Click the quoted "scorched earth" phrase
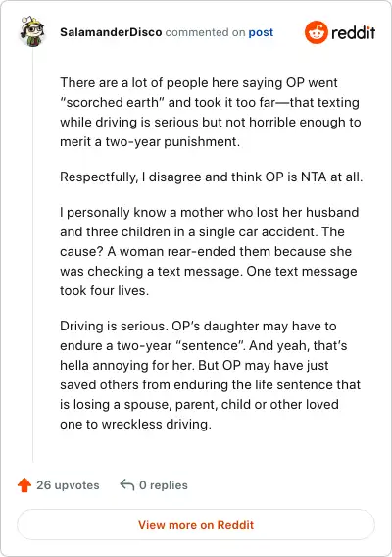The width and height of the screenshot is (392, 557). click(112, 102)
